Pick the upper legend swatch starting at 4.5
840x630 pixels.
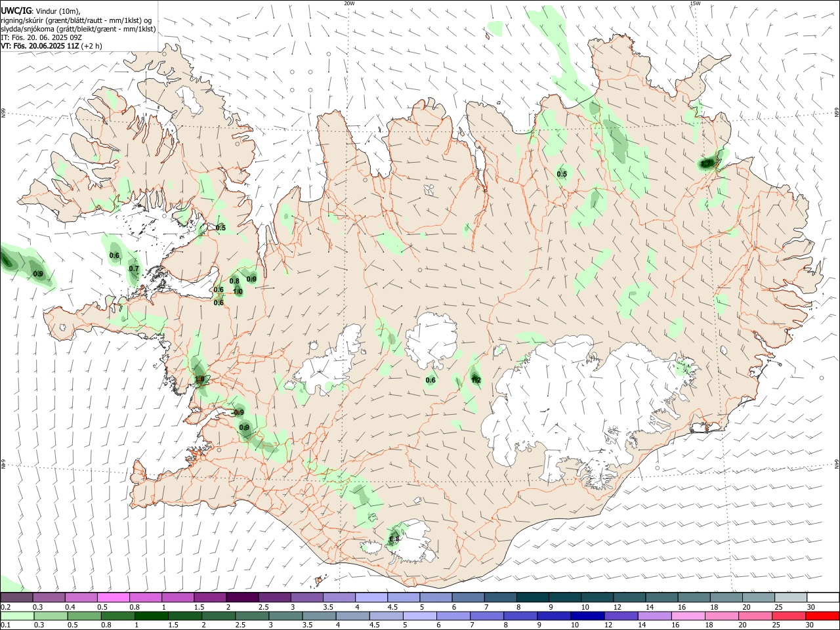(x=403, y=598)
